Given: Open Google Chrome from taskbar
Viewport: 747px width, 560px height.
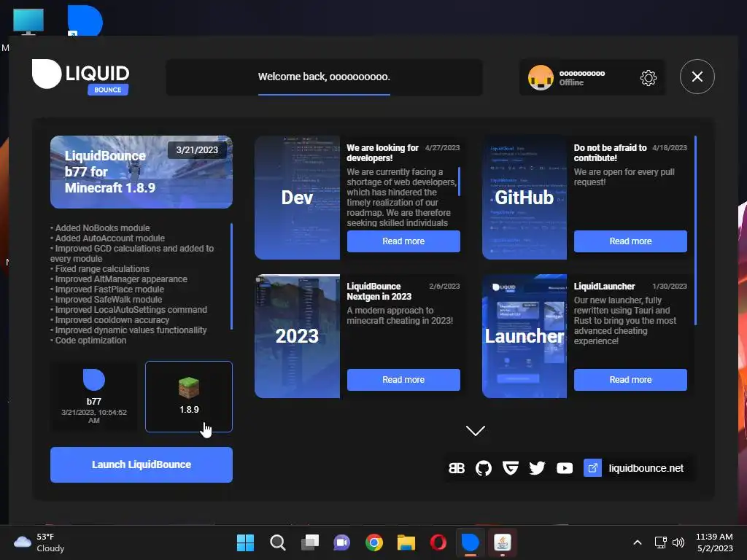Looking at the screenshot, I should tap(374, 542).
